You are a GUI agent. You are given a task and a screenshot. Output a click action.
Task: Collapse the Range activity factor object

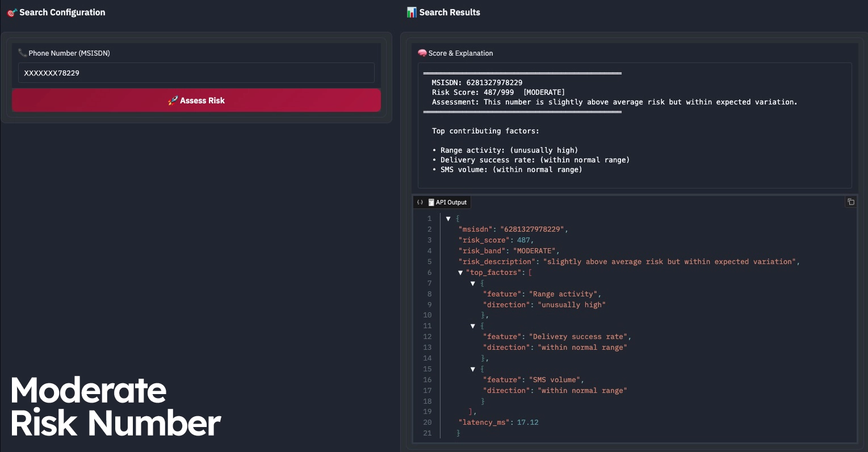coord(473,283)
